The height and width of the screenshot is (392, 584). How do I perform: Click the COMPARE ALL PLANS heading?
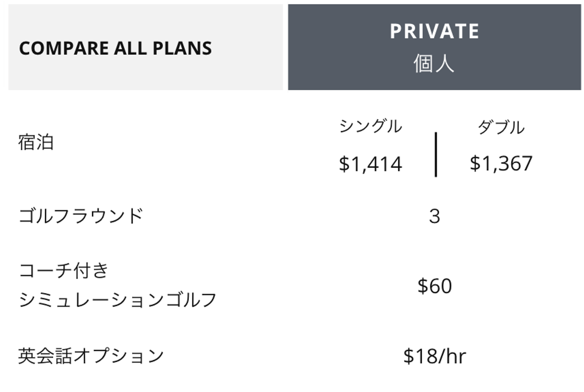tap(116, 48)
